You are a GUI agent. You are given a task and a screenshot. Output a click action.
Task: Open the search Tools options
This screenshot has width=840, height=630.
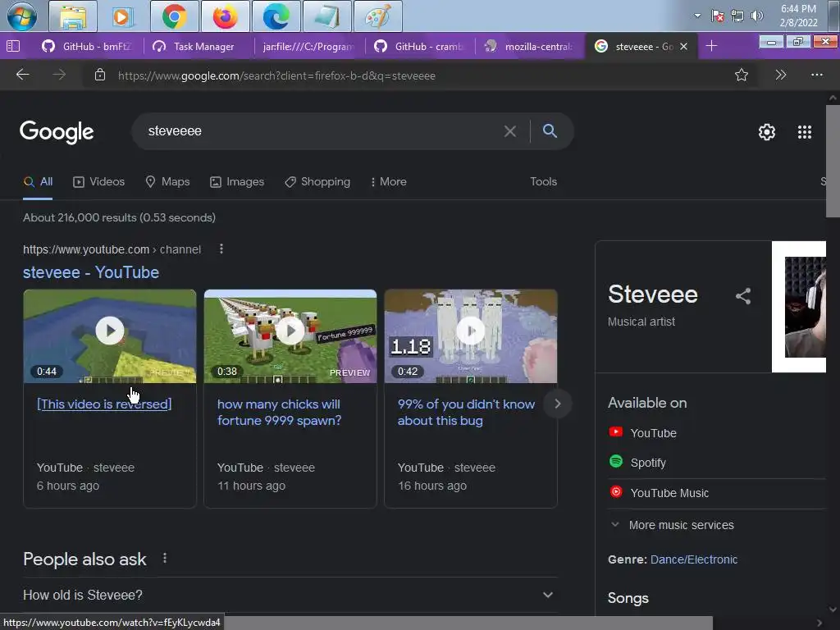click(543, 182)
